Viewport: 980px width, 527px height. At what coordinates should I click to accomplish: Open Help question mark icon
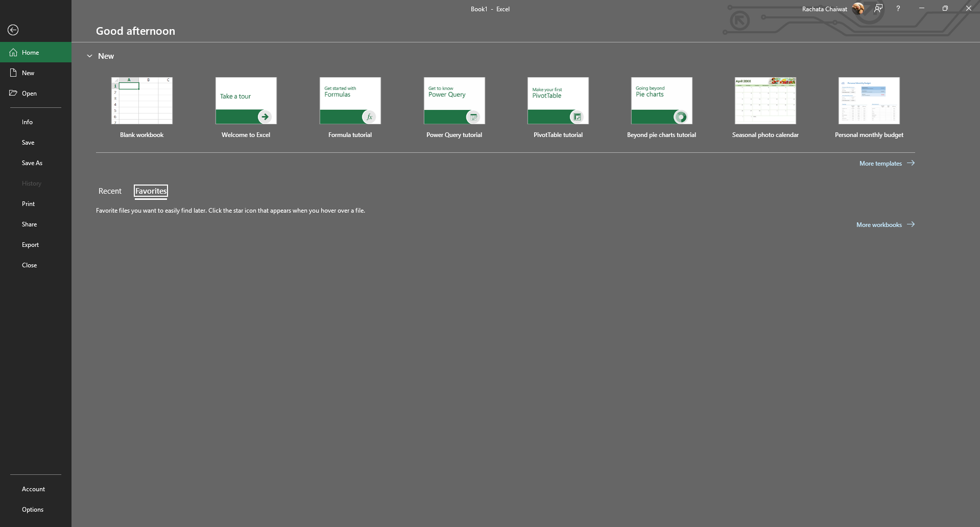(898, 9)
